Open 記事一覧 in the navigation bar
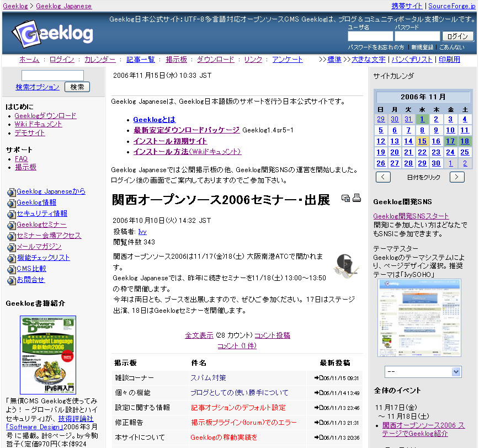Screen dimensions: 479x448 point(141,60)
